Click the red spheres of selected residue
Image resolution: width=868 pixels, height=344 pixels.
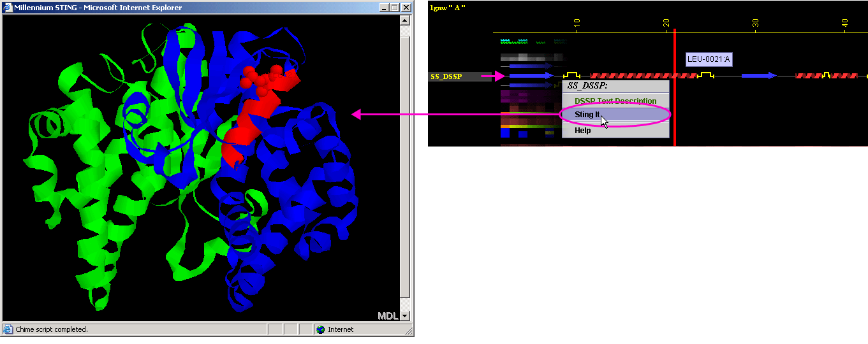[261, 78]
